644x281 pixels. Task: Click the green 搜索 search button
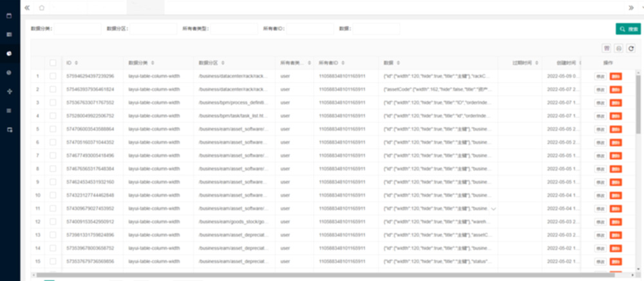point(628,29)
